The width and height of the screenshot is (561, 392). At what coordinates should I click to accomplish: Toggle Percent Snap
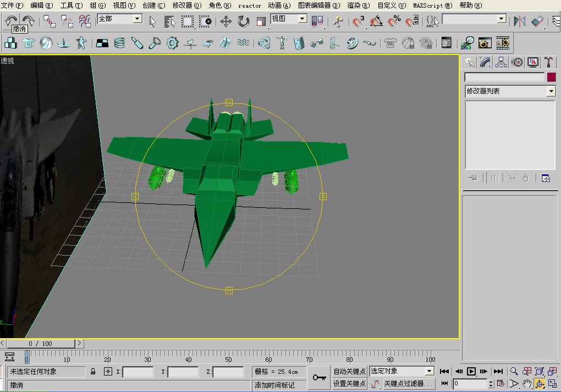coord(394,21)
